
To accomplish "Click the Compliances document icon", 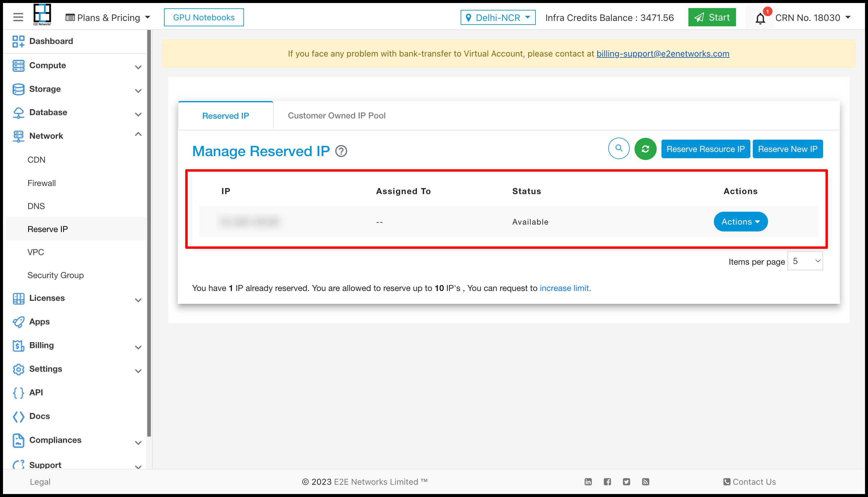I will pos(19,440).
